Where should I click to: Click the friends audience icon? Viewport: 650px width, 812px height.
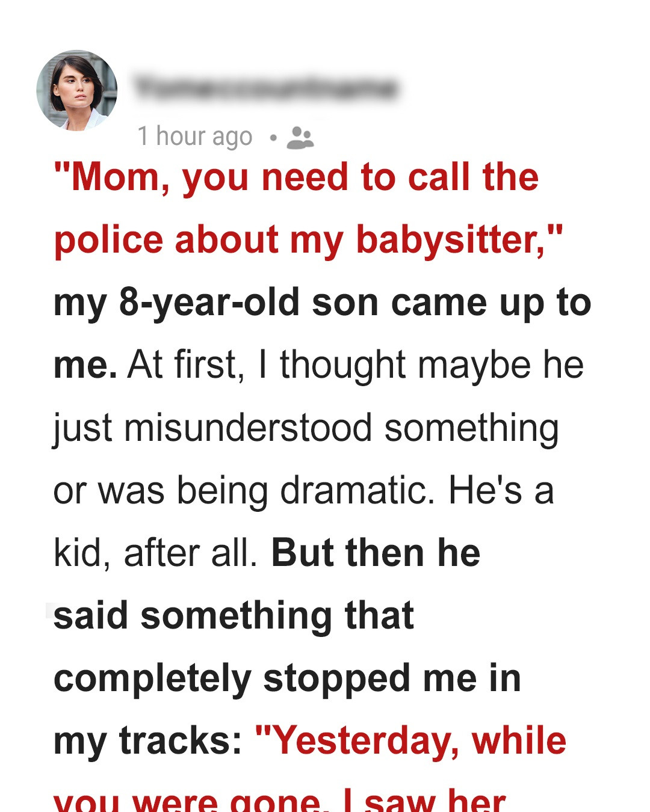pos(300,138)
